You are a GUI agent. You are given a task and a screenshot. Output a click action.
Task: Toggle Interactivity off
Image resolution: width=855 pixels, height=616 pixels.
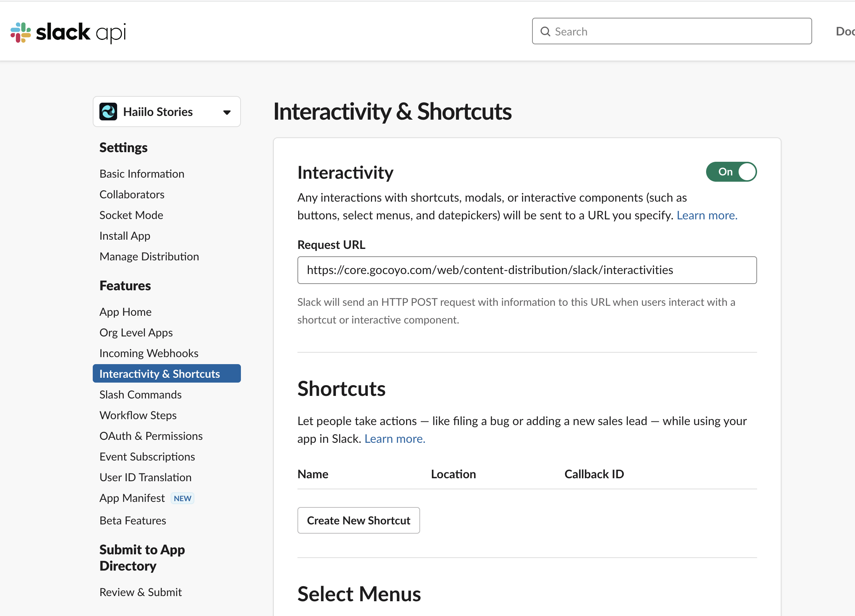(x=730, y=171)
